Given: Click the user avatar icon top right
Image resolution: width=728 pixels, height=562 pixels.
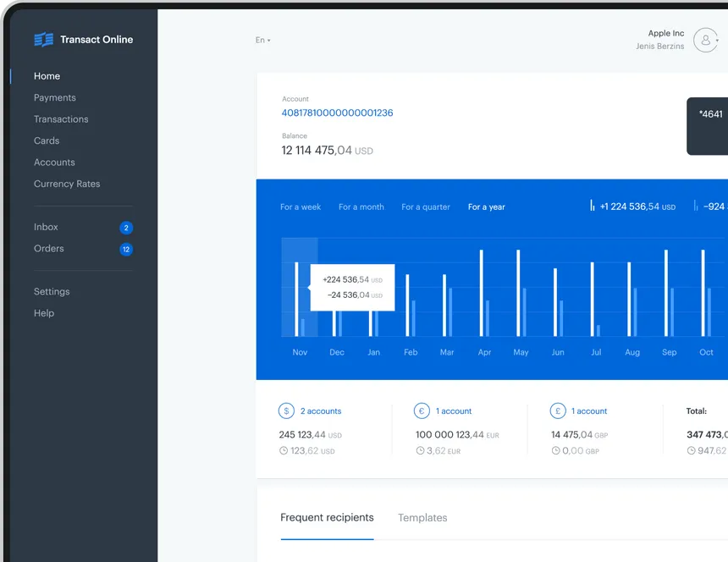Looking at the screenshot, I should point(705,40).
